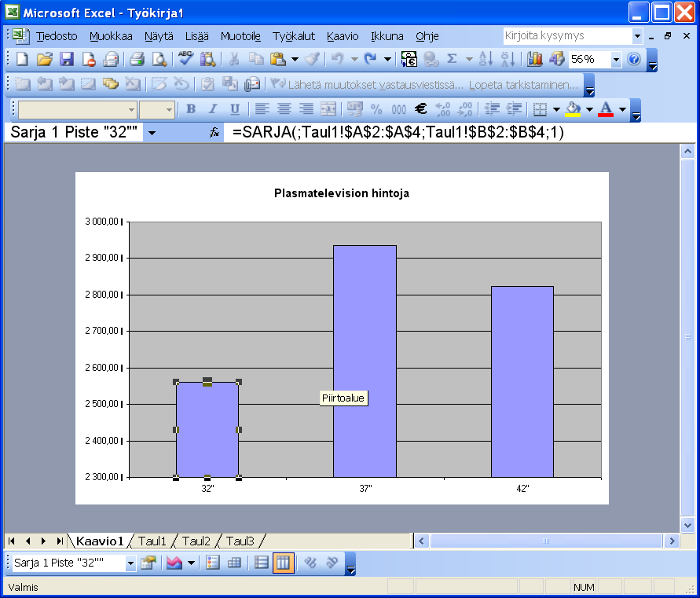Toggle series By Row button
The width and height of the screenshot is (700, 598).
point(261,563)
